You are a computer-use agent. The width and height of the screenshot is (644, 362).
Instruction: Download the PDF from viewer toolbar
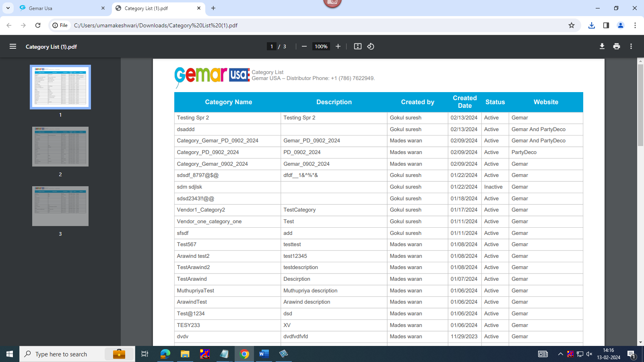(602, 46)
